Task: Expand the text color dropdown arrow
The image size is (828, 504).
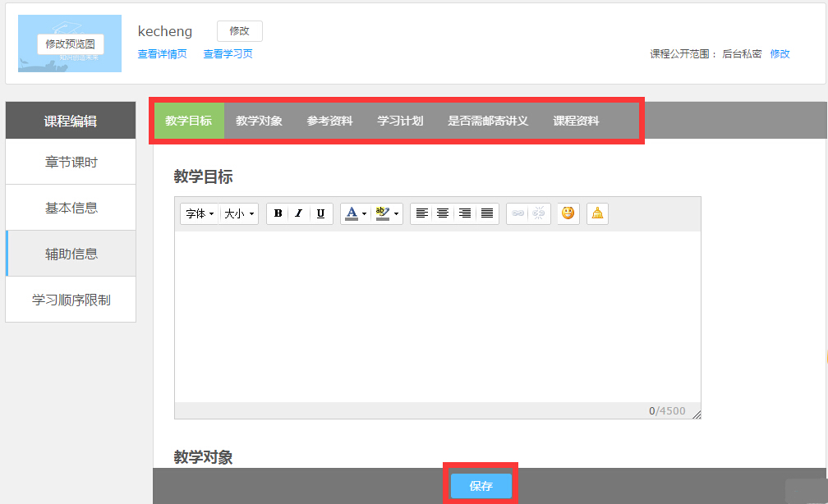Action: coord(364,214)
